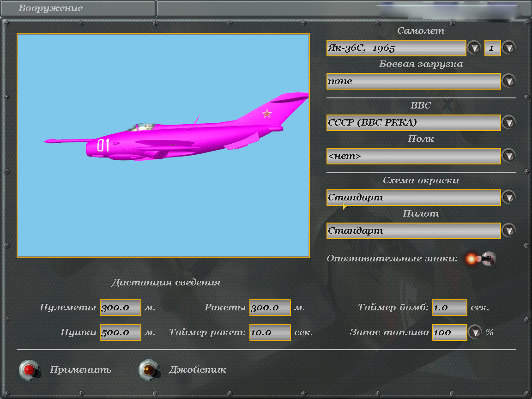This screenshot has height=399, width=532.
Task: Click the Таймер ракет field 10.0
Action: point(270,332)
